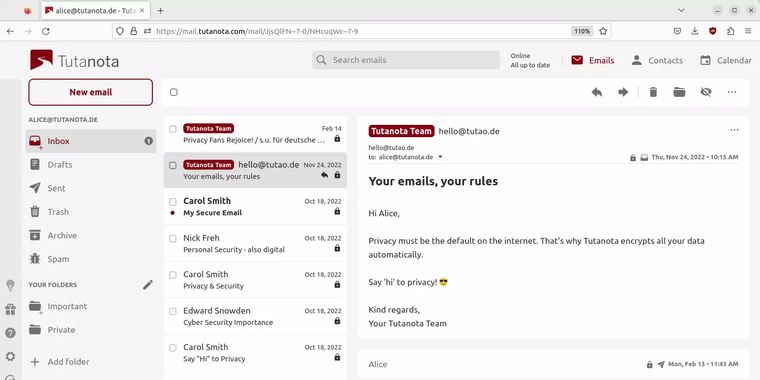
Task: Click the search magnifier icon
Action: click(321, 60)
